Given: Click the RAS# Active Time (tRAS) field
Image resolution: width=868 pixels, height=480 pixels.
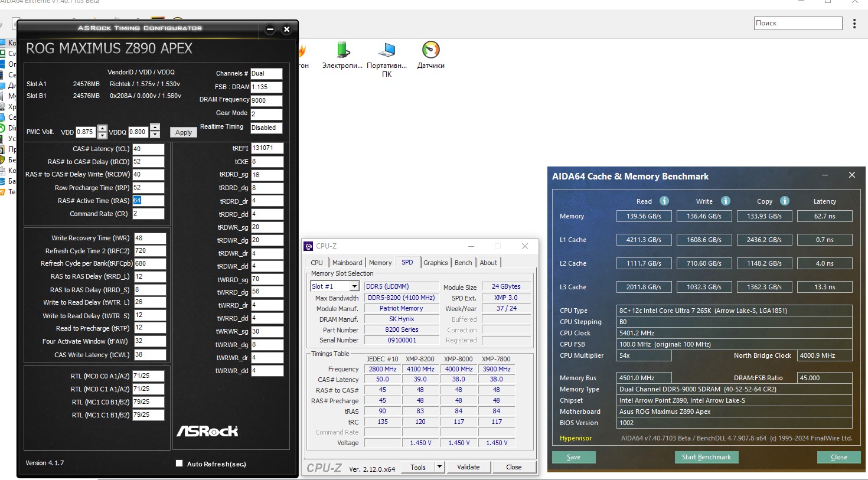Looking at the screenshot, I should [x=148, y=201].
